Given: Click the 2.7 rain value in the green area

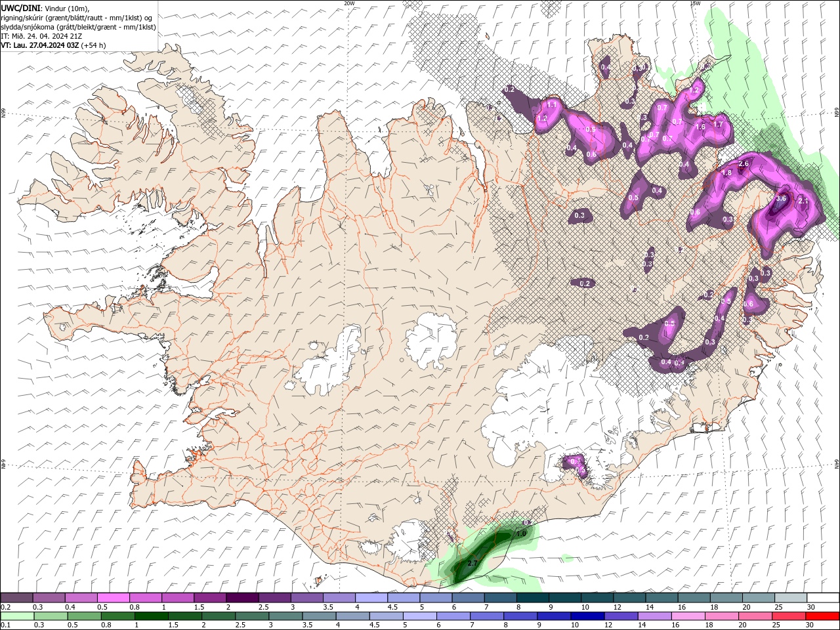Looking at the screenshot, I should 472,563.
